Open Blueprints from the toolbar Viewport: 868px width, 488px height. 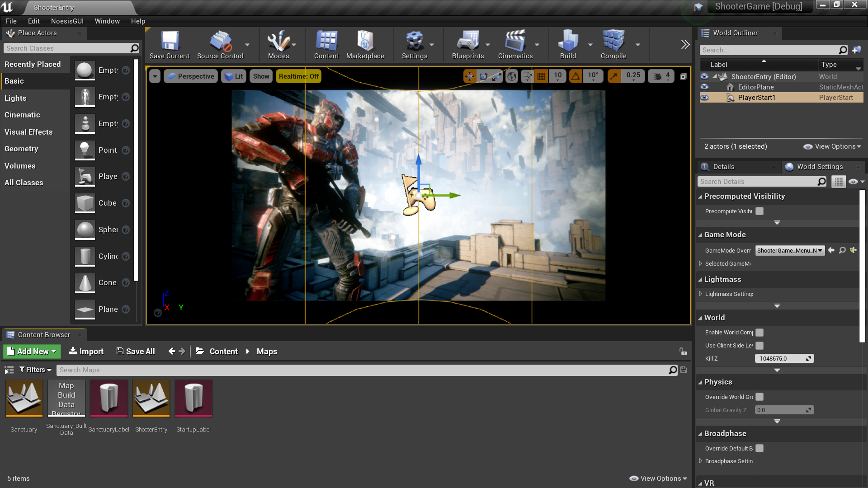(468, 44)
